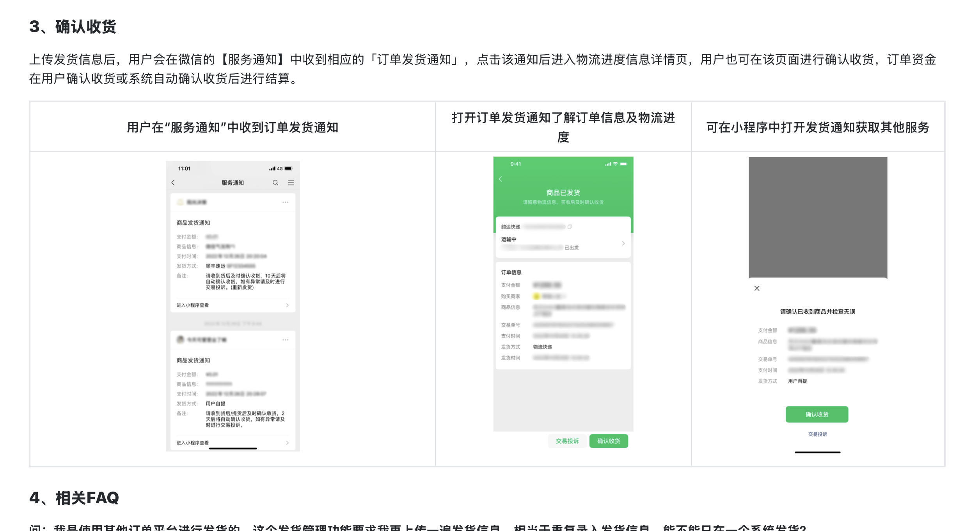
Task: Click blue 交易投诉 link in popup
Action: (817, 434)
